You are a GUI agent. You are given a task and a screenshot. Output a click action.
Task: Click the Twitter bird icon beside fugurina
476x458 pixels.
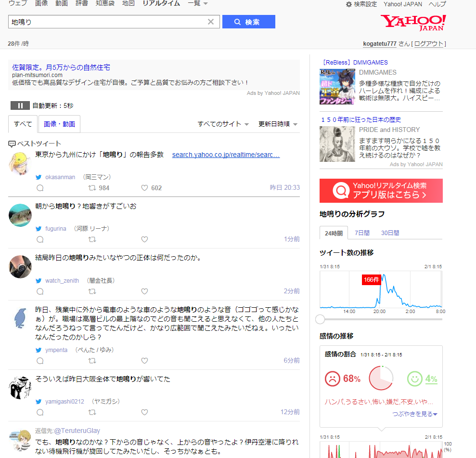coord(39,229)
